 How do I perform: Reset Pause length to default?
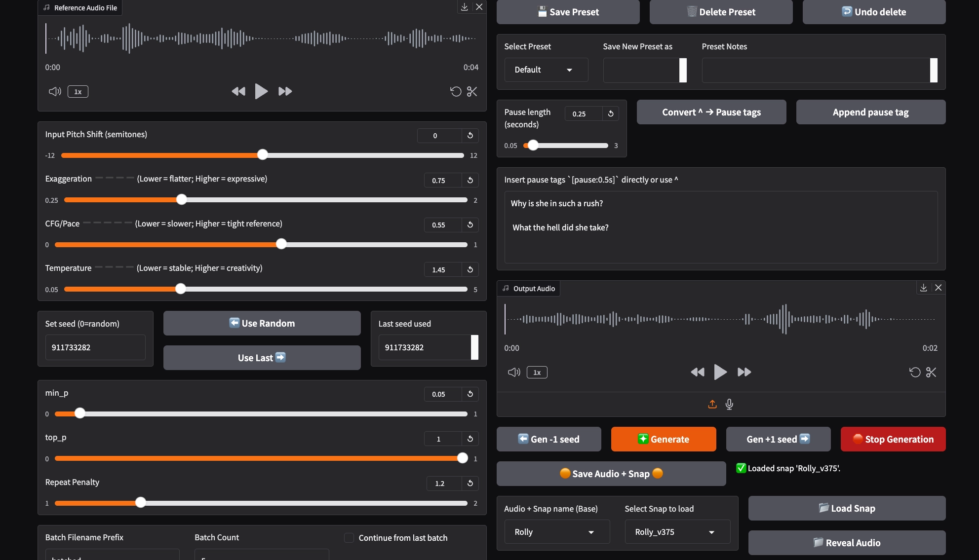tap(611, 113)
